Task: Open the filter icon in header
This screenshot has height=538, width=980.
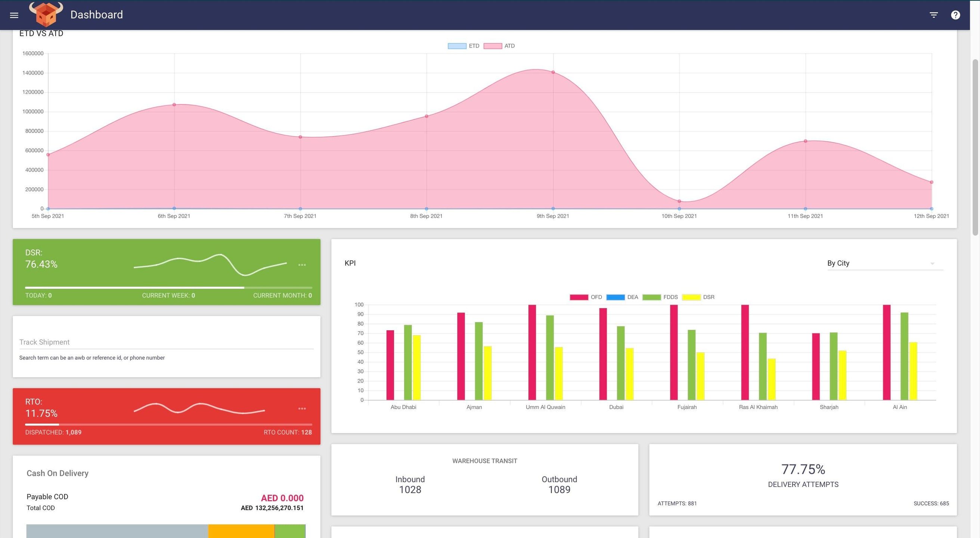Action: [x=934, y=15]
